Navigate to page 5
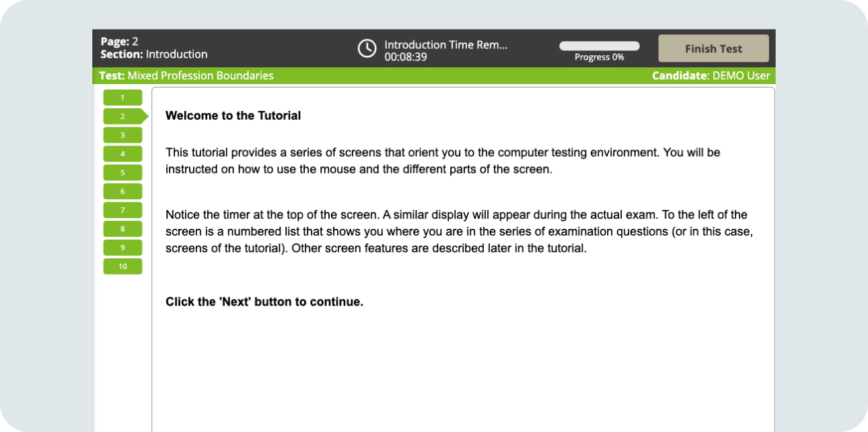Screen dimensions: 868x432 122,173
